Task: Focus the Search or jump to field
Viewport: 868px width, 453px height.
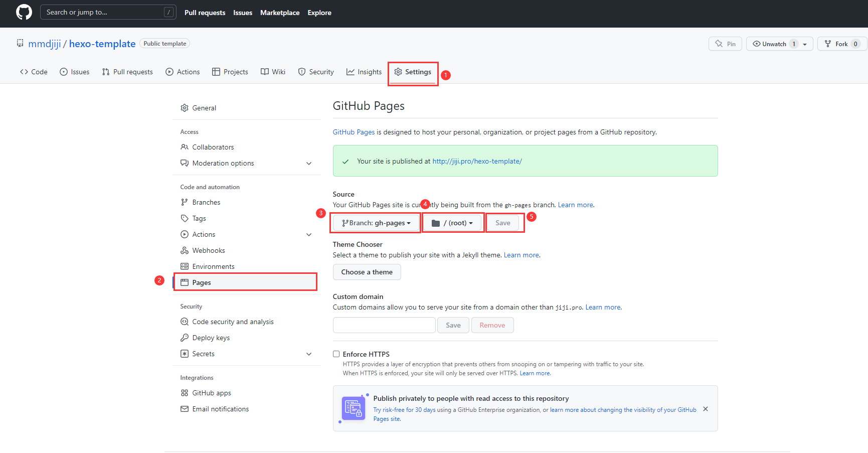Action: (x=108, y=12)
